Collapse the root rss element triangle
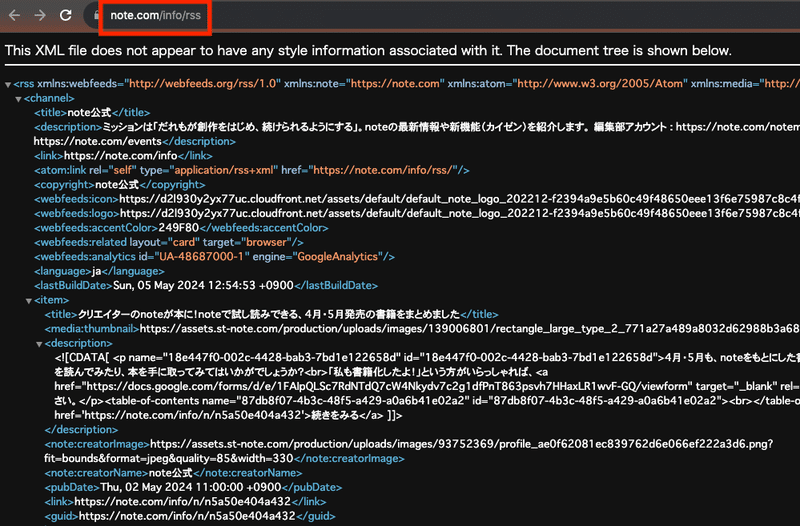Screen dimensions: 800x526 pyautogui.click(x=8, y=84)
